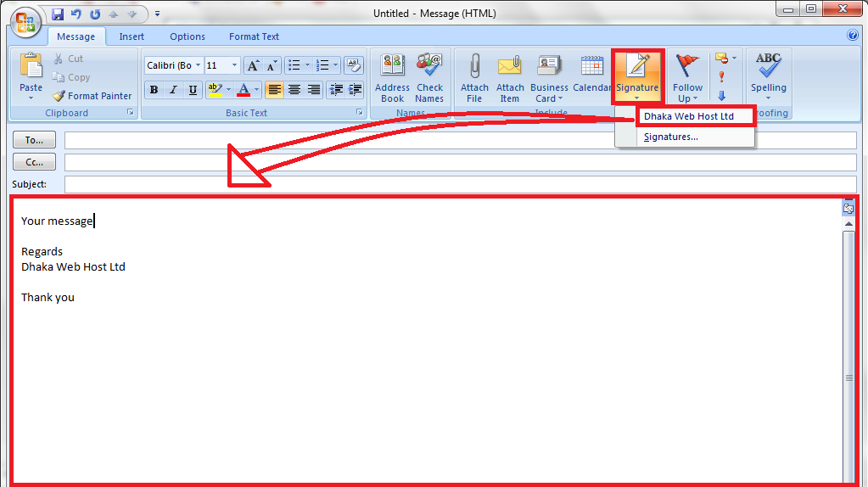Open the Business Card menu
868x487 pixels.
[549, 78]
